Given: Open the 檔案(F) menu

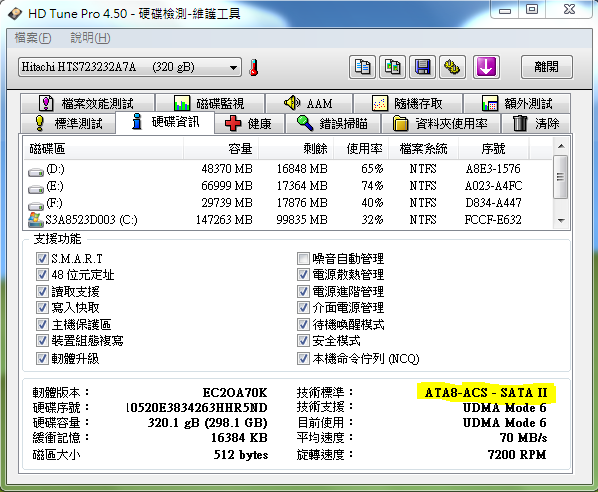Looking at the screenshot, I should click(33, 38).
